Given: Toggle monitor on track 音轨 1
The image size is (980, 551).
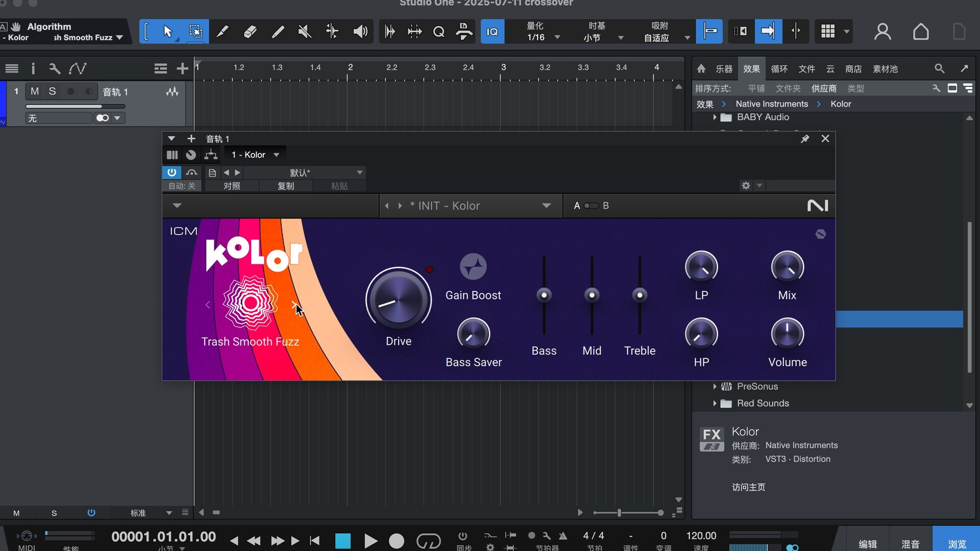Looking at the screenshot, I should 89,91.
